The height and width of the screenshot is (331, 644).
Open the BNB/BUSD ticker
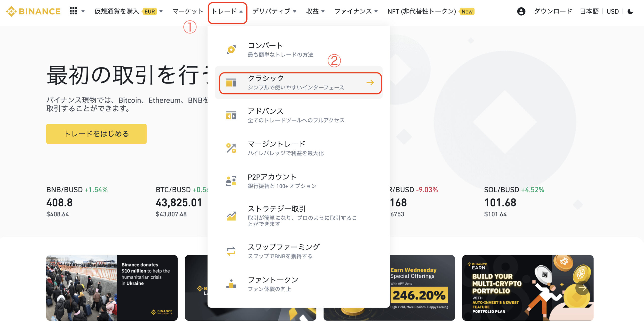77,201
